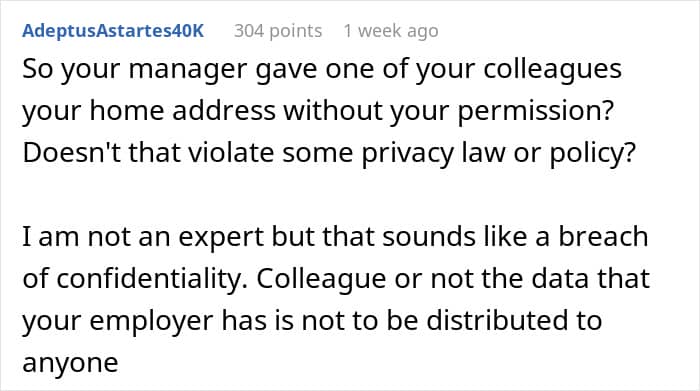The width and height of the screenshot is (700, 391).
Task: Click the final word anyone
Action: (x=70, y=363)
